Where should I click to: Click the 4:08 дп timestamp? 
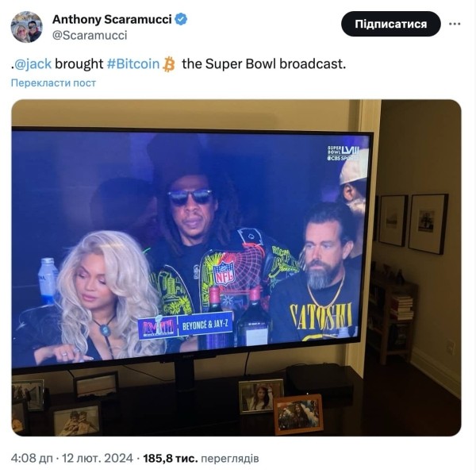[x=32, y=458]
